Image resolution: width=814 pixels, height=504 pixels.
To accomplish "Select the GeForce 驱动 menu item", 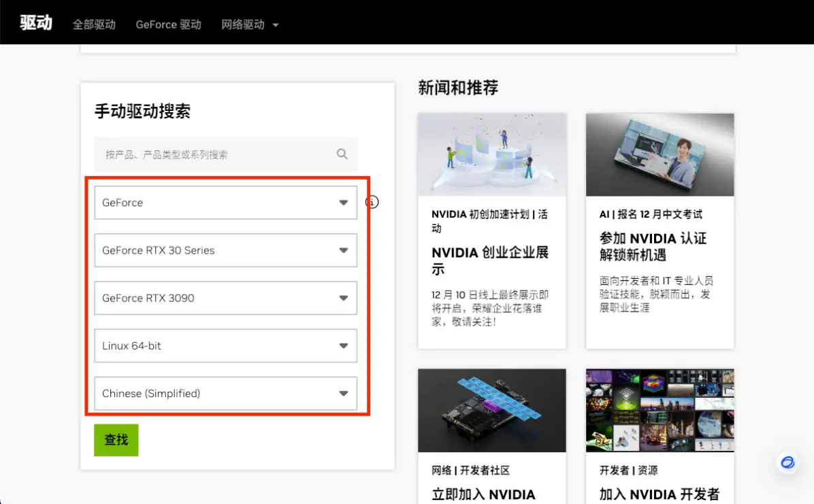I will [x=168, y=24].
